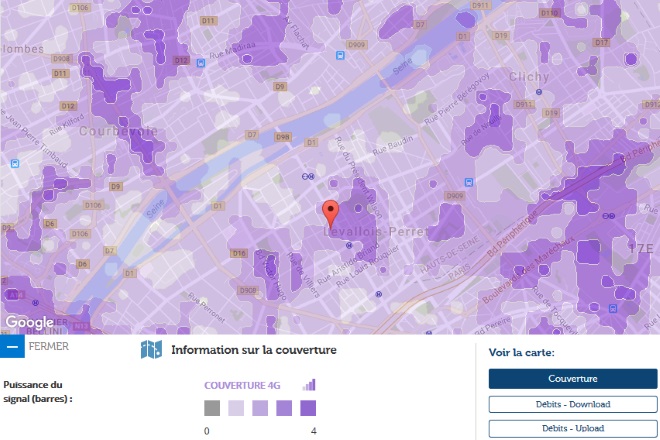Click the Rue Louis Rouquier label
The image size is (660, 440).
(368, 266)
